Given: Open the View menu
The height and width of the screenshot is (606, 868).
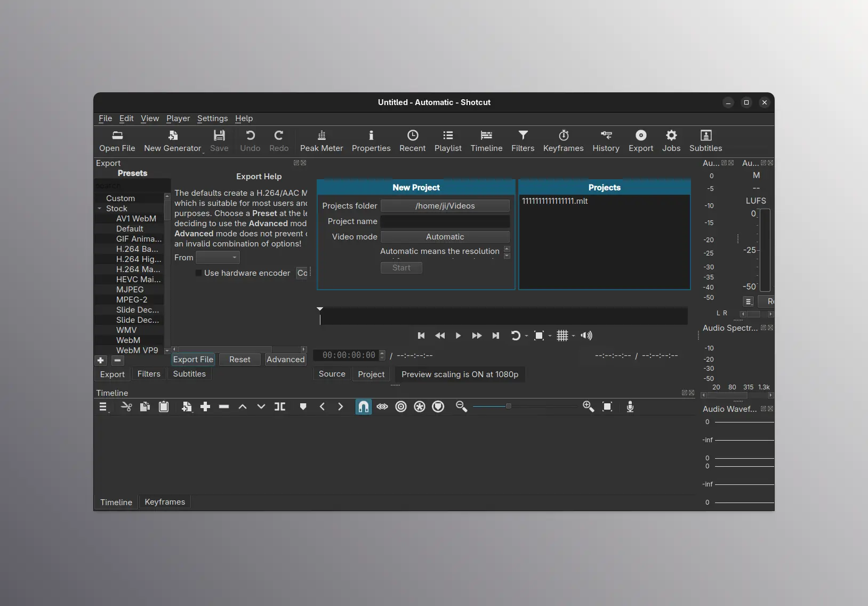Looking at the screenshot, I should [150, 118].
